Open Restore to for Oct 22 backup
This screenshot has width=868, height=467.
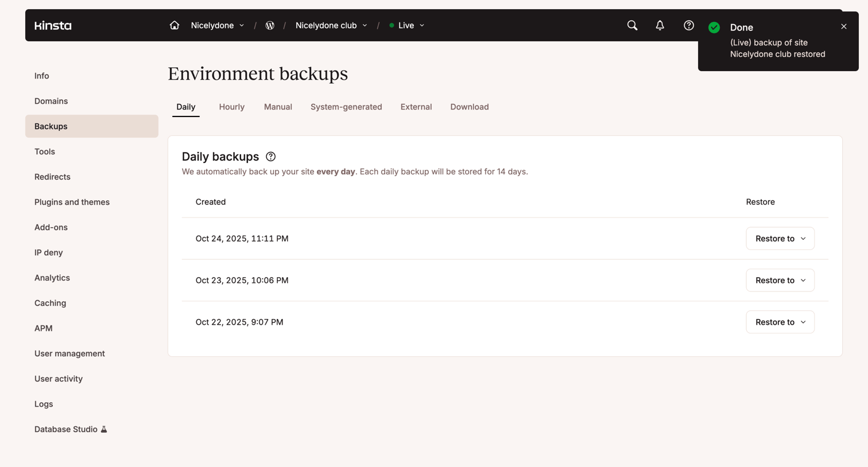[x=780, y=322]
